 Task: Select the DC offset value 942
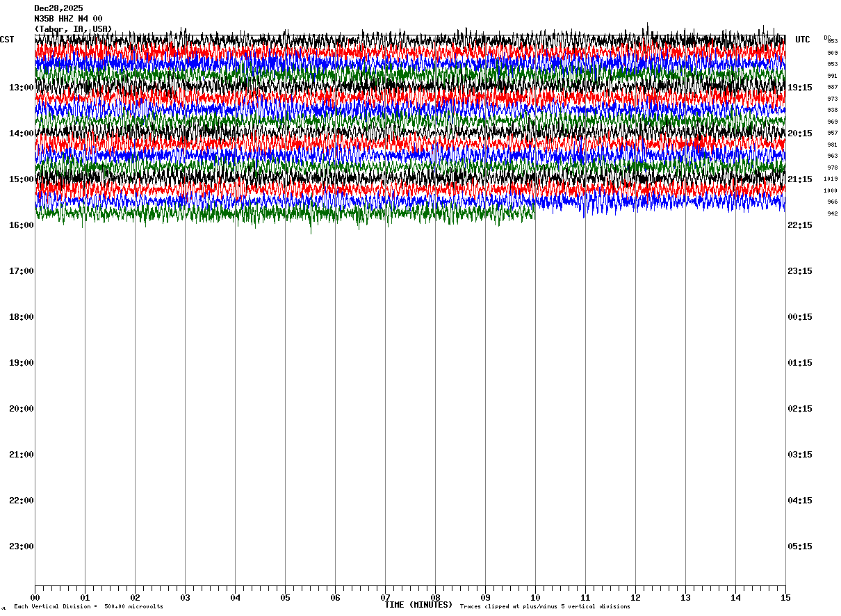point(832,213)
